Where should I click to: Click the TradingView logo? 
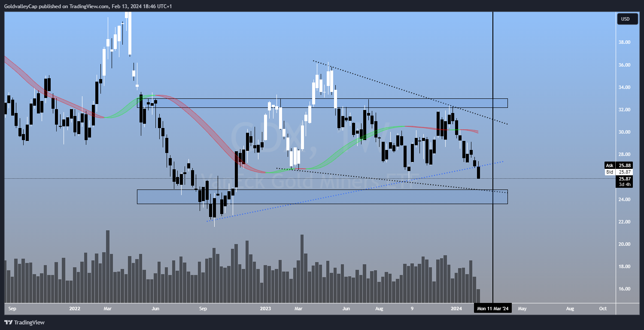(x=24, y=322)
